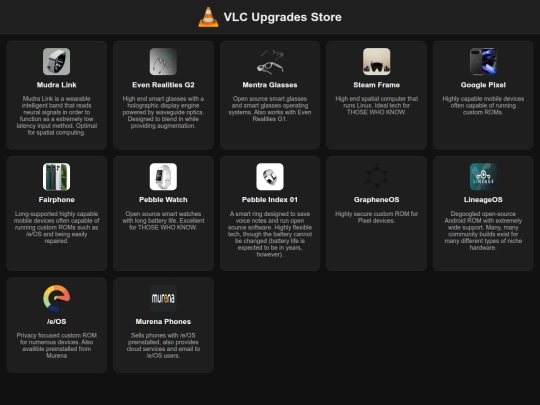Open the Even Realities G2 title
Image resolution: width=540 pixels, height=405 pixels.
[163, 85]
